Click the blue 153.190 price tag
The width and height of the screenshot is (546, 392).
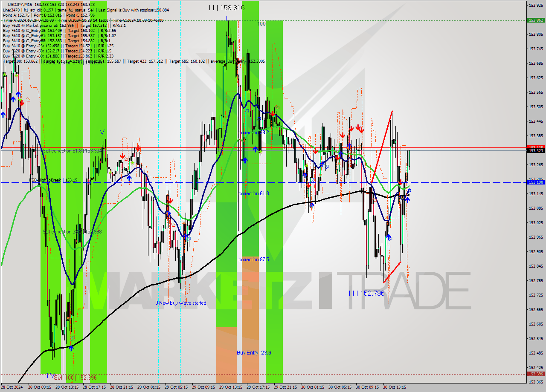536,182
